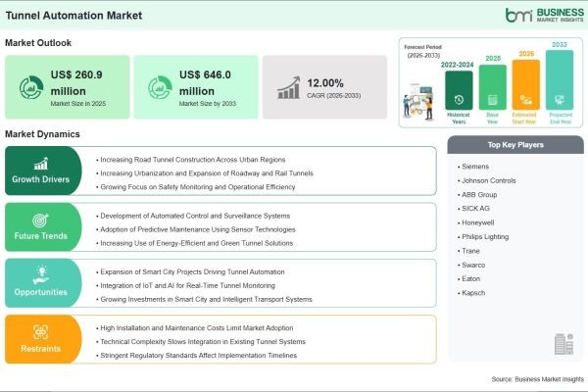Click the teal 2033 projected end year bar
This screenshot has width=588, height=392.
(560, 80)
